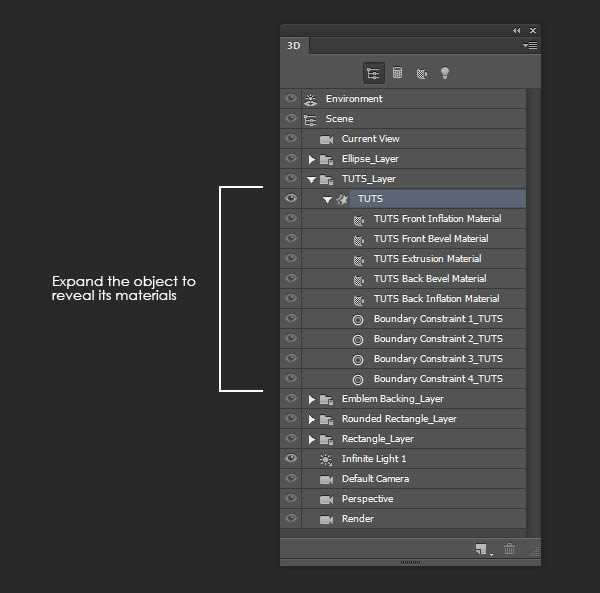Close the 3D panel

tap(533, 31)
